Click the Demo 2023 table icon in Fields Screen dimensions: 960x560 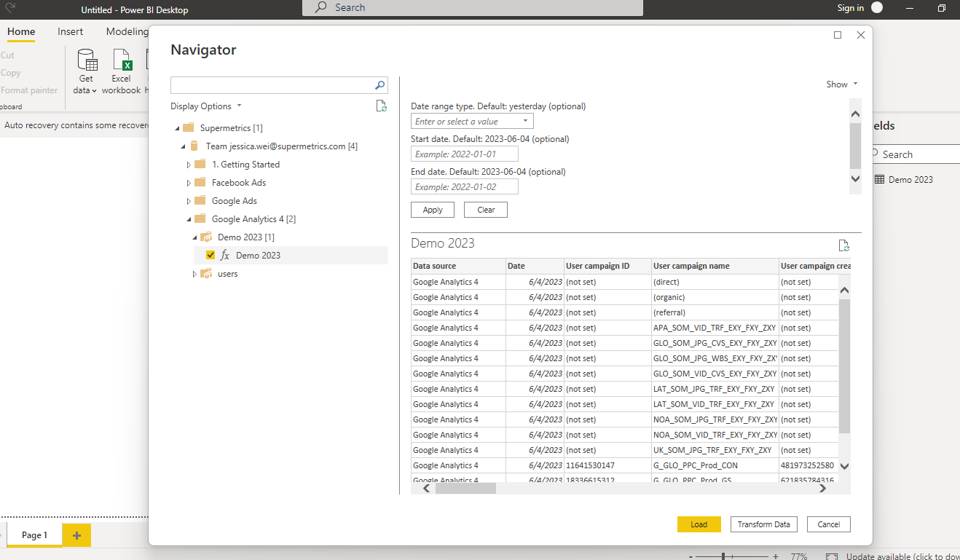tap(879, 180)
